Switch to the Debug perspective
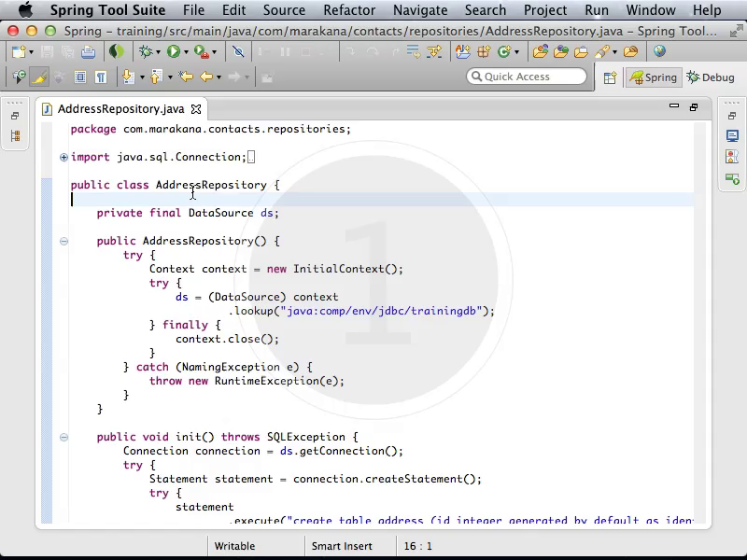This screenshot has width=747, height=560. 711,77
